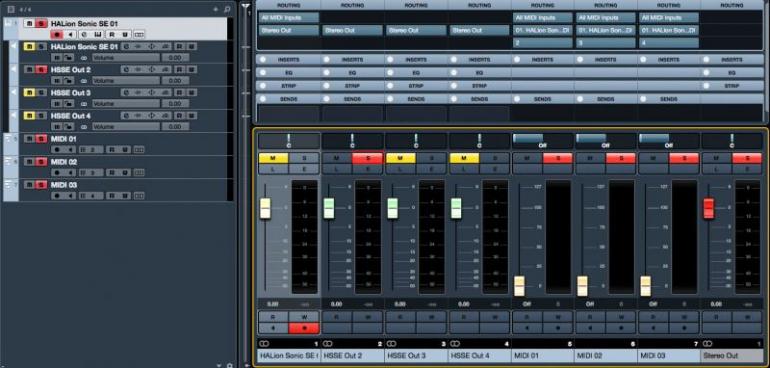Click the mute automation icon on HSSE Out 3 track
Screen dimensions: 770x368
pyautogui.click(x=57, y=104)
